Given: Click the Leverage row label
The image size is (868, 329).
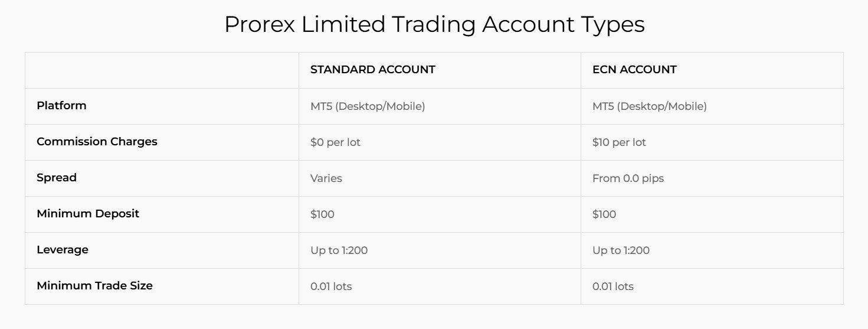Looking at the screenshot, I should click(x=63, y=250).
